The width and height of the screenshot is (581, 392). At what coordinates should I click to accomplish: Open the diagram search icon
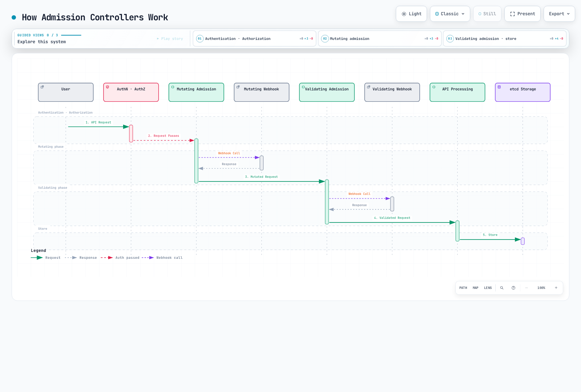(502, 288)
